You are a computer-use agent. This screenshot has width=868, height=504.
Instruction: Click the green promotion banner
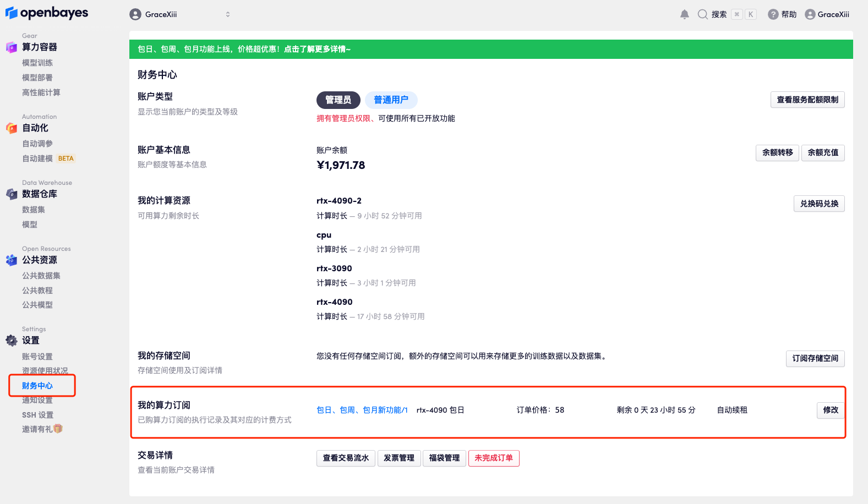(491, 49)
